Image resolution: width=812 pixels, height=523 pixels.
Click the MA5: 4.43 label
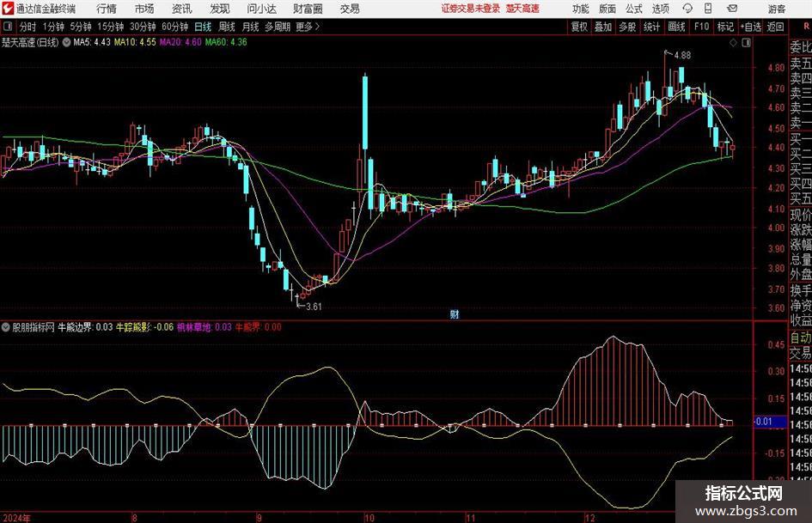92,42
